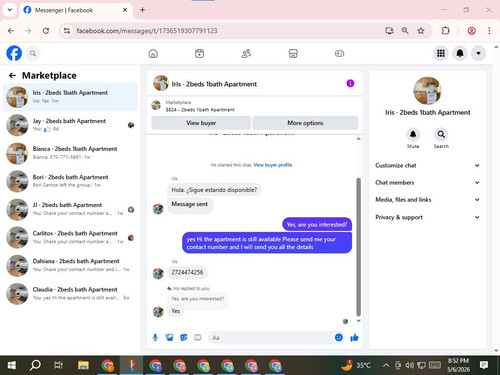
Task: Attach a file with the photo icon
Action: [x=170, y=338]
